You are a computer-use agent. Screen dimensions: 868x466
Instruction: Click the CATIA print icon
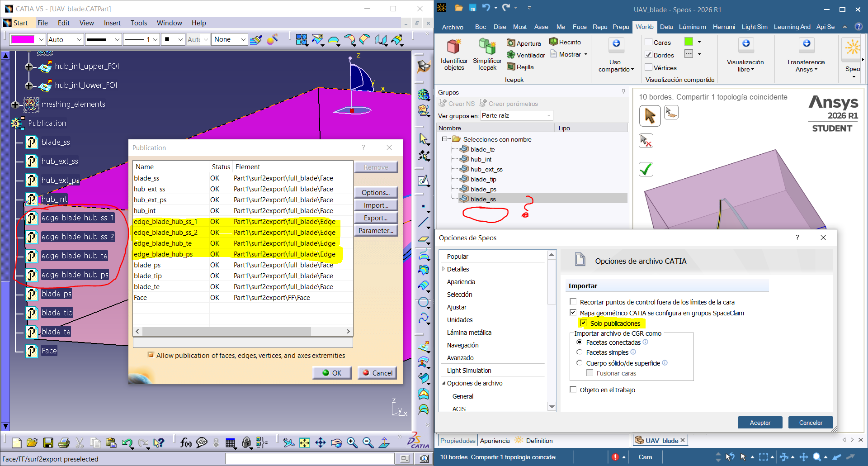click(64, 442)
